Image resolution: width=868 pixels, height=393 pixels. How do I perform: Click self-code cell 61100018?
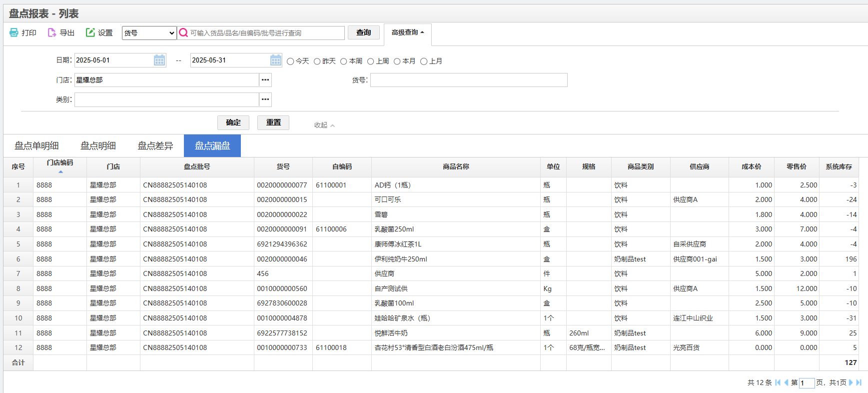click(x=342, y=347)
